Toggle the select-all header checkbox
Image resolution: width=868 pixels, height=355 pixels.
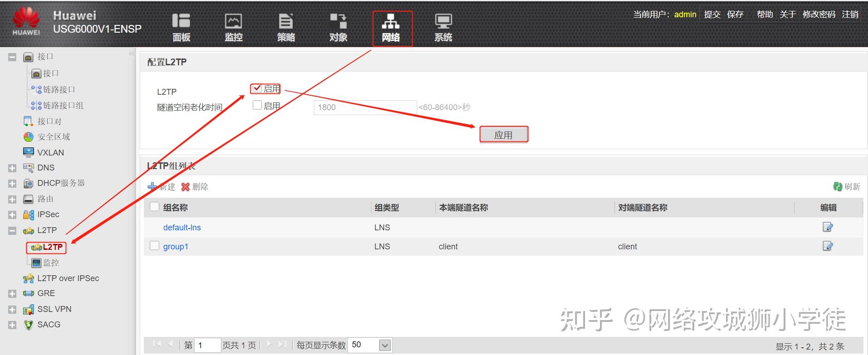(155, 207)
